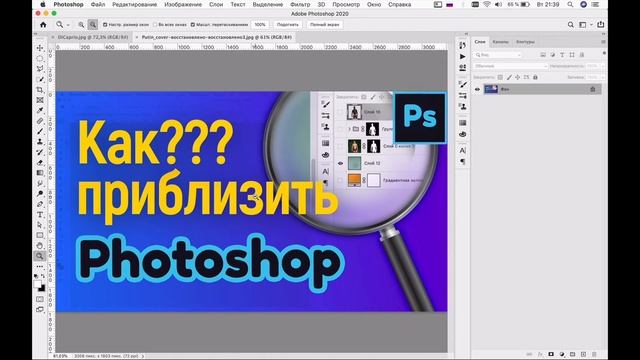Open the Character panel icon
640x360 pixels.
point(462,151)
